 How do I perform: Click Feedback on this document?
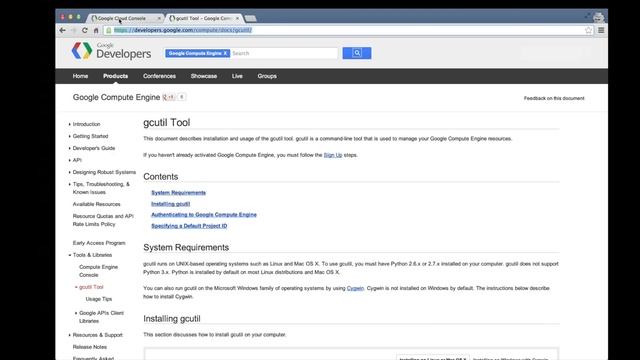coord(554,98)
